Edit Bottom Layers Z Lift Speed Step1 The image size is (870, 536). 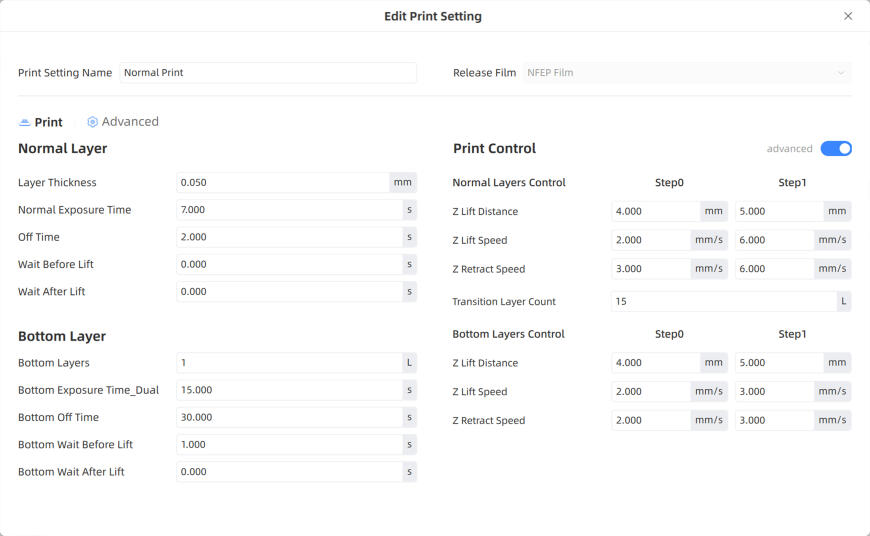pos(775,392)
